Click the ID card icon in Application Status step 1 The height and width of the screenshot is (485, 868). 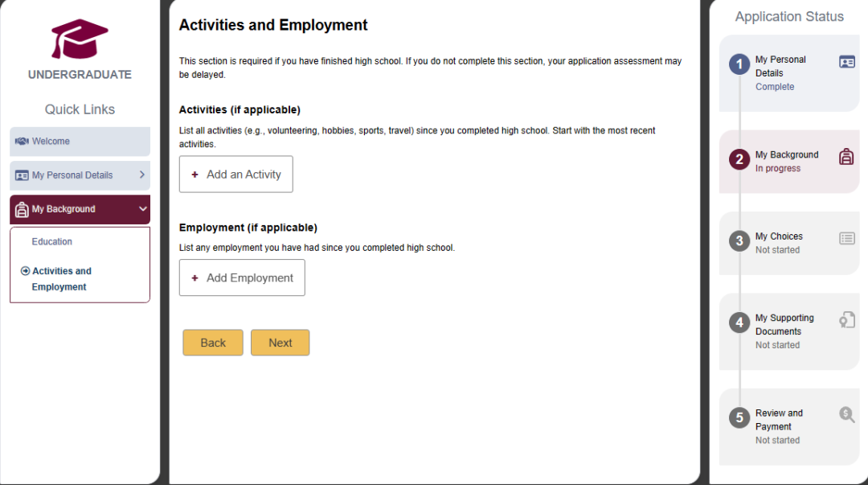pyautogui.click(x=846, y=62)
